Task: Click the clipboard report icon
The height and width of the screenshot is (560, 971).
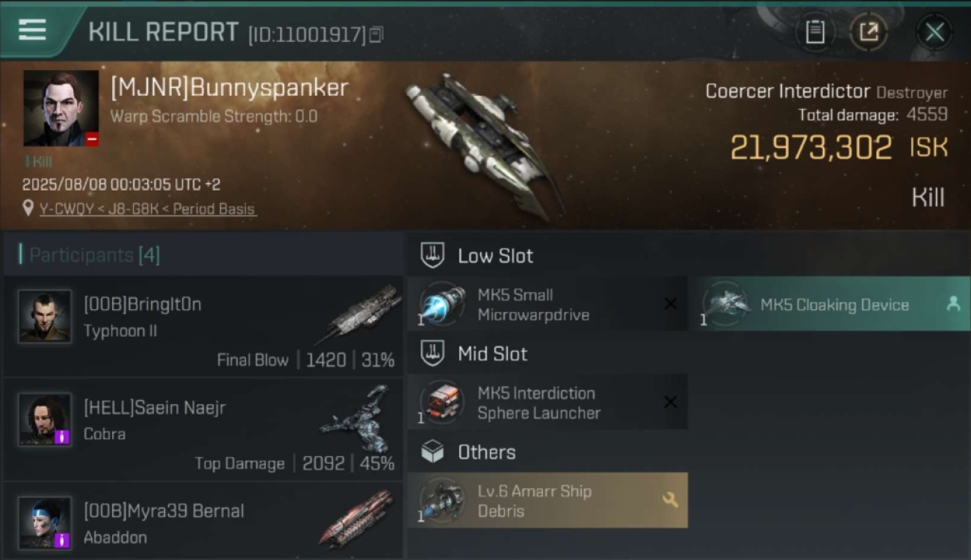Action: coord(815,32)
